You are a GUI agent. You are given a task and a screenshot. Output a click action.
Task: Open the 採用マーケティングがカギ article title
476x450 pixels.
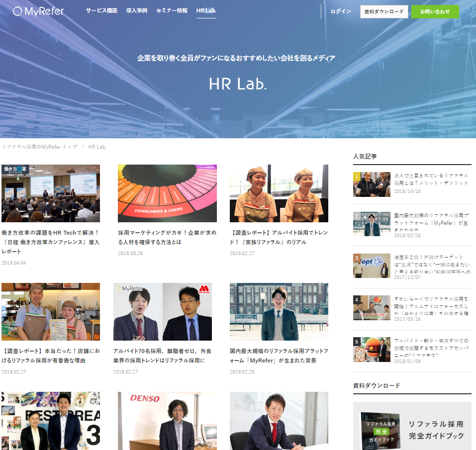pos(167,237)
